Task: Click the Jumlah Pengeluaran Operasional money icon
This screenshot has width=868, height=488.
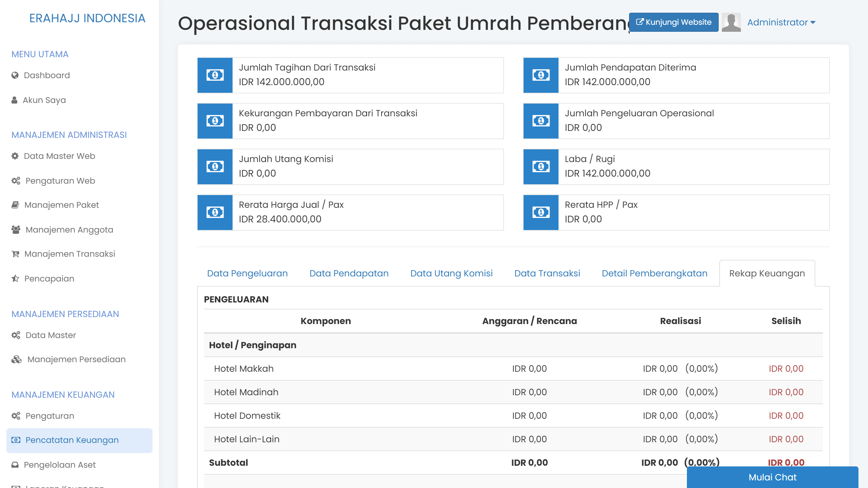Action: click(x=541, y=121)
